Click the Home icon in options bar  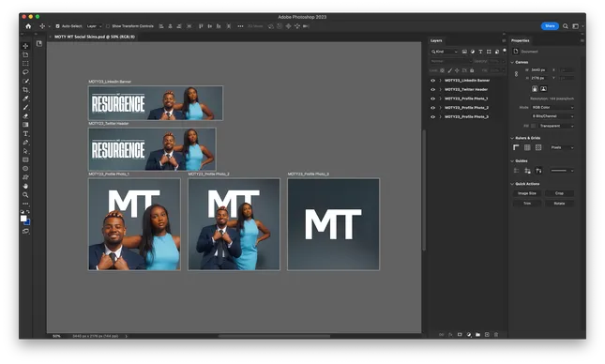[28, 26]
